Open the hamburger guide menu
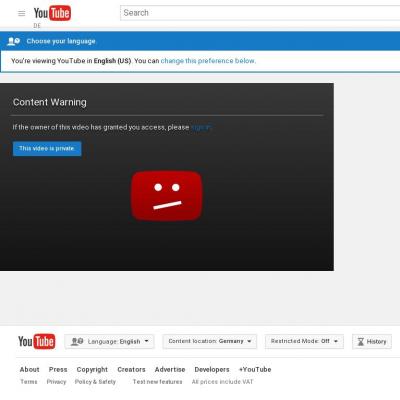The image size is (400, 400). tap(21, 13)
